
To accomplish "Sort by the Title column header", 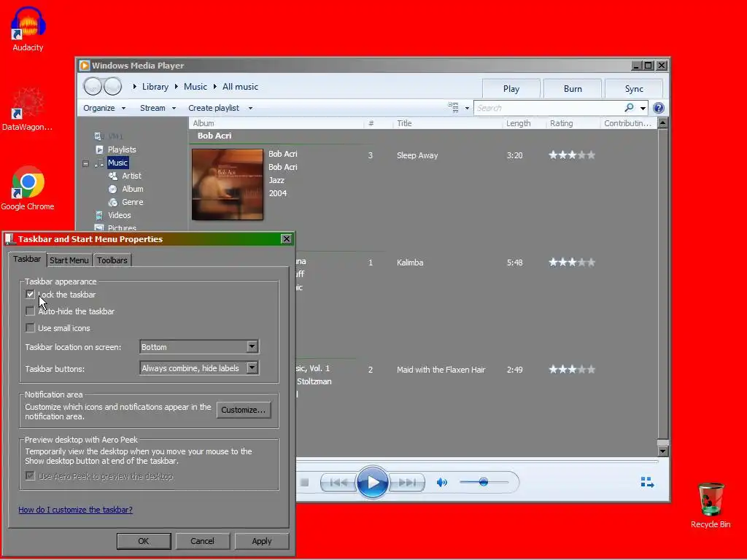I will coord(404,123).
